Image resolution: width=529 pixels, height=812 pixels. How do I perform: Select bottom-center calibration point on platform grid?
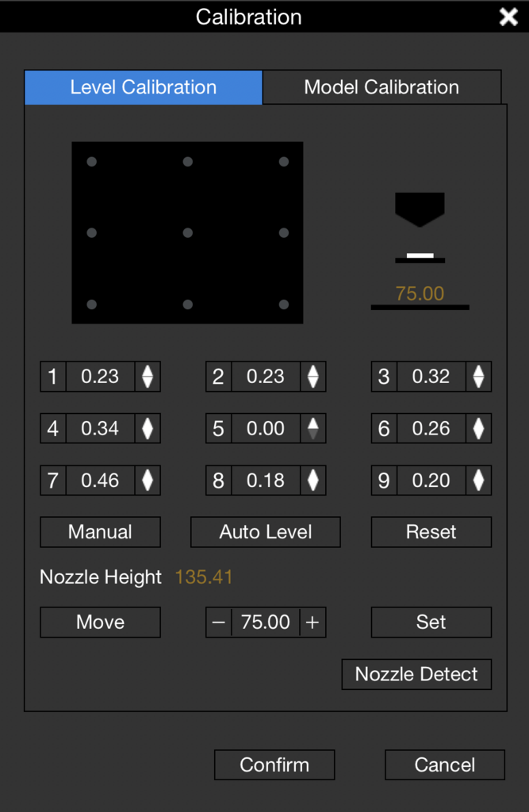[187, 304]
